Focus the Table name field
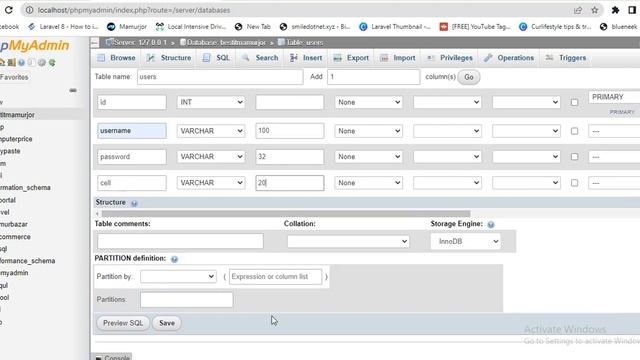Screen dimensions: 640x360 point(220,77)
